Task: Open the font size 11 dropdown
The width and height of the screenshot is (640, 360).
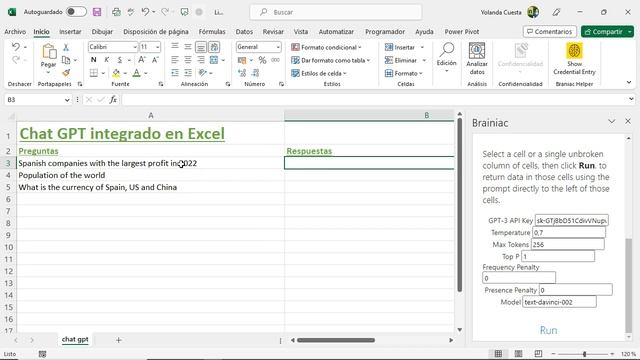Action: (x=158, y=47)
